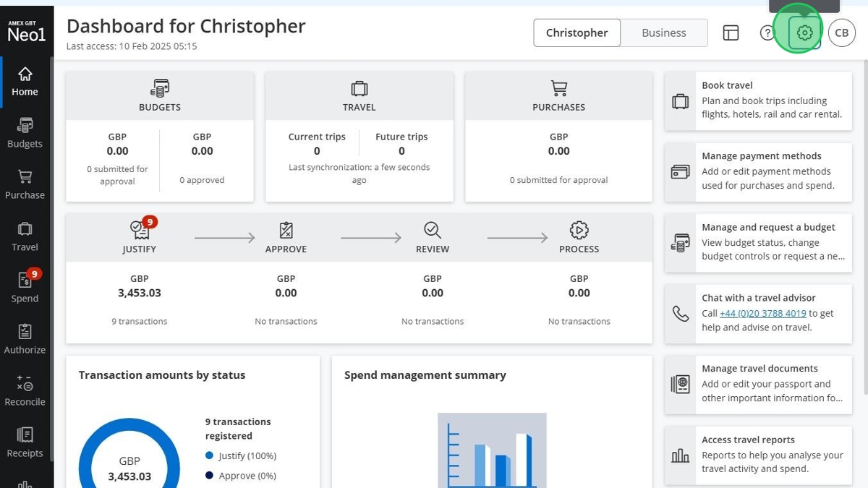
Task: Open the CB user profile avatar
Action: pyautogui.click(x=842, y=33)
